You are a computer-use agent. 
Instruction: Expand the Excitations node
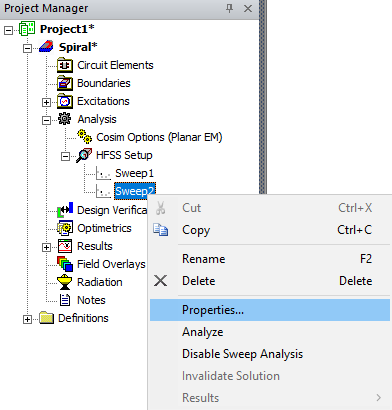[x=46, y=102]
